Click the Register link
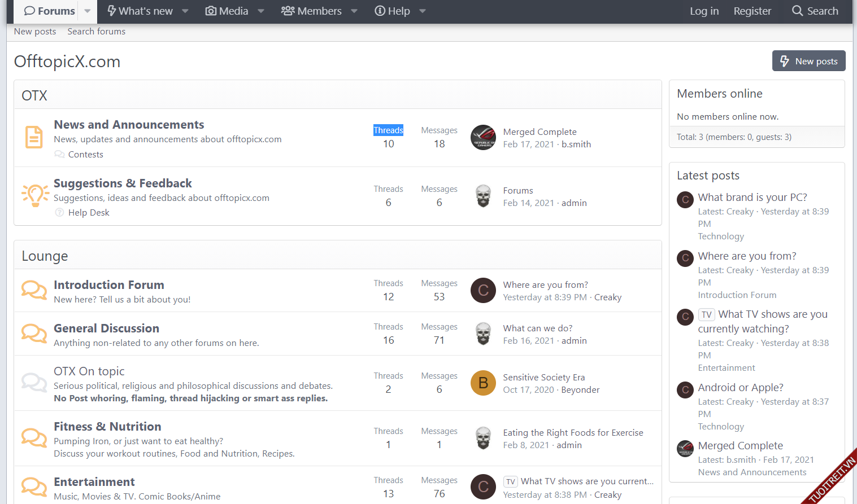Viewport: 857px width, 504px height. [752, 11]
